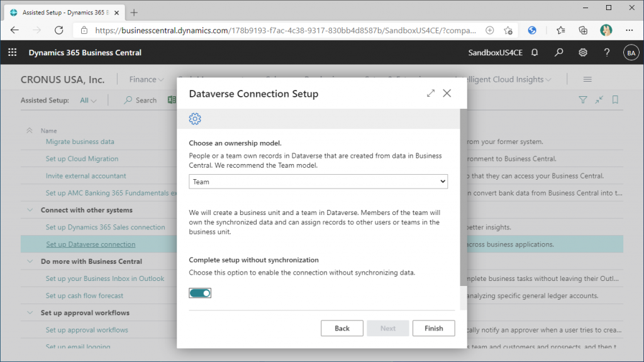This screenshot has width=644, height=362.
Task: Click the browser address bar URL
Action: (286, 30)
